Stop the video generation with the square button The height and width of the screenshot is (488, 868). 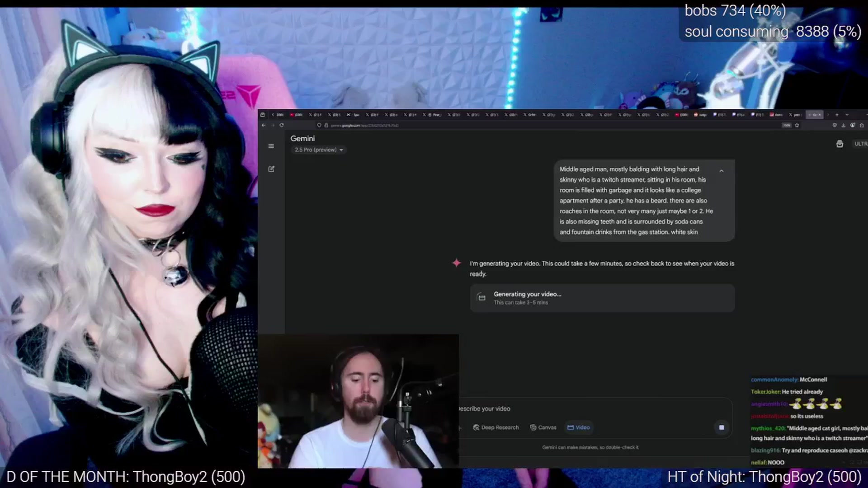[722, 427]
